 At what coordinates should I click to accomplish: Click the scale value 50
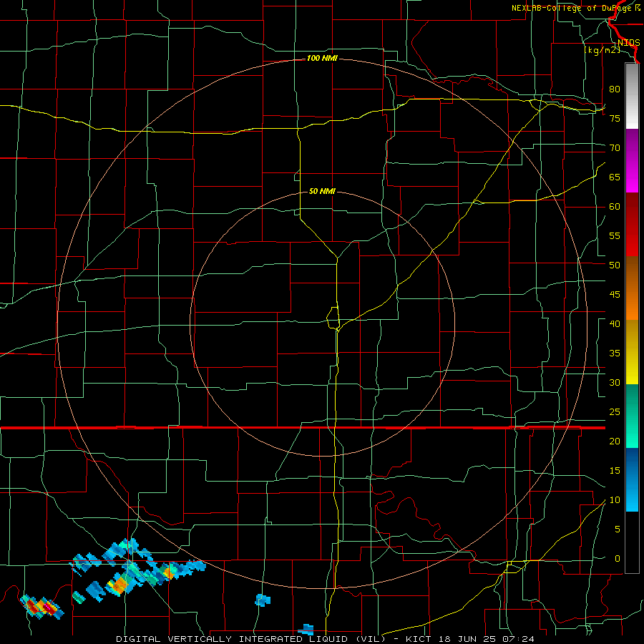coord(615,265)
